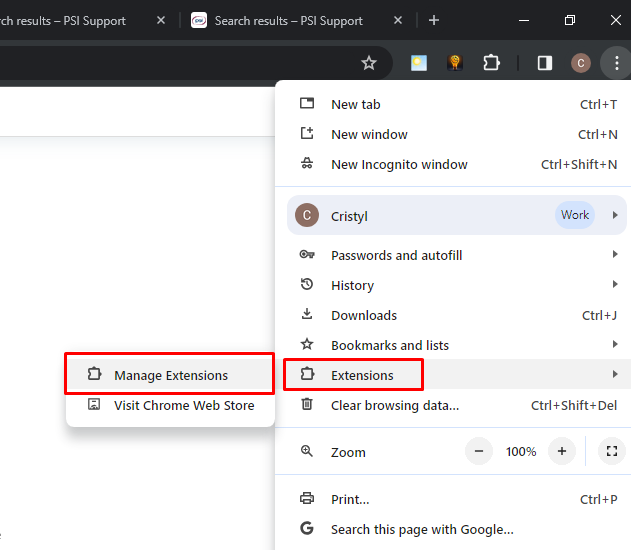The width and height of the screenshot is (631, 550).
Task: Restore down the Chrome window
Action: point(569,20)
